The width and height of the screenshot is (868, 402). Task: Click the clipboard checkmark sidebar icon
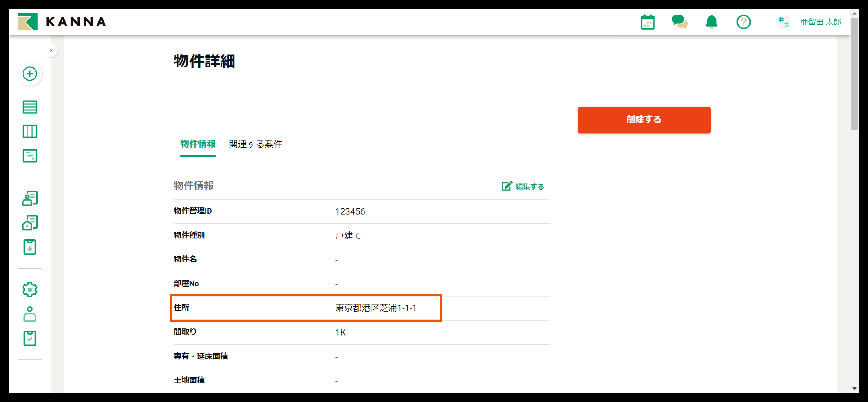coord(30,338)
